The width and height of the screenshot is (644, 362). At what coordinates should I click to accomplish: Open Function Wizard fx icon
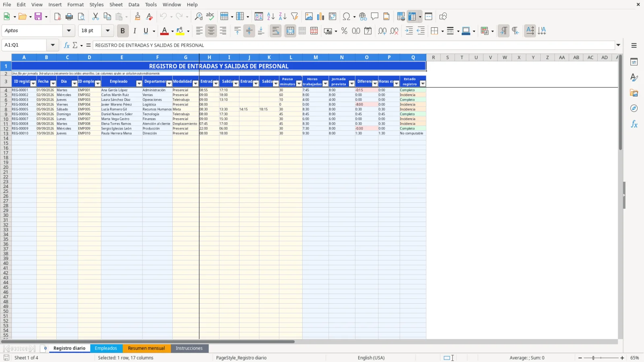(67, 45)
